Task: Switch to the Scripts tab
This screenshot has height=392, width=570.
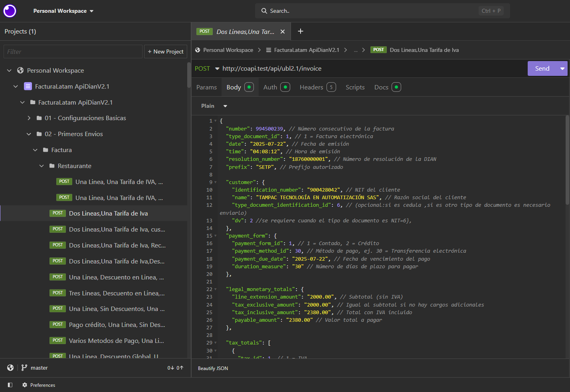Action: click(355, 87)
